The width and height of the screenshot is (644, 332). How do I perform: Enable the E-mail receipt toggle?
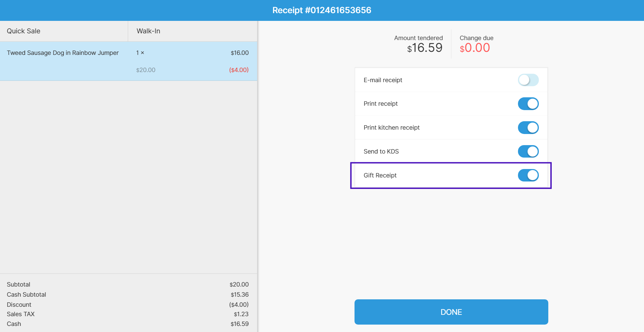pyautogui.click(x=528, y=80)
